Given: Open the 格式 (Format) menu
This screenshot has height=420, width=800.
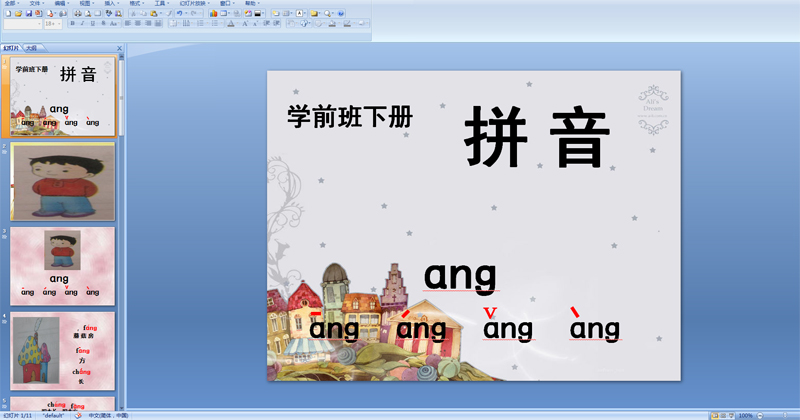Looking at the screenshot, I should coord(135,4).
